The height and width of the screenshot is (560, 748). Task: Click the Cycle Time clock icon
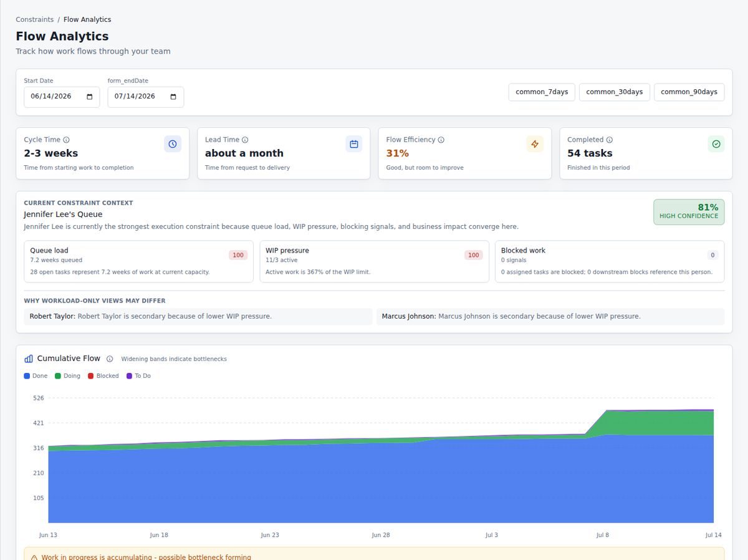point(173,144)
